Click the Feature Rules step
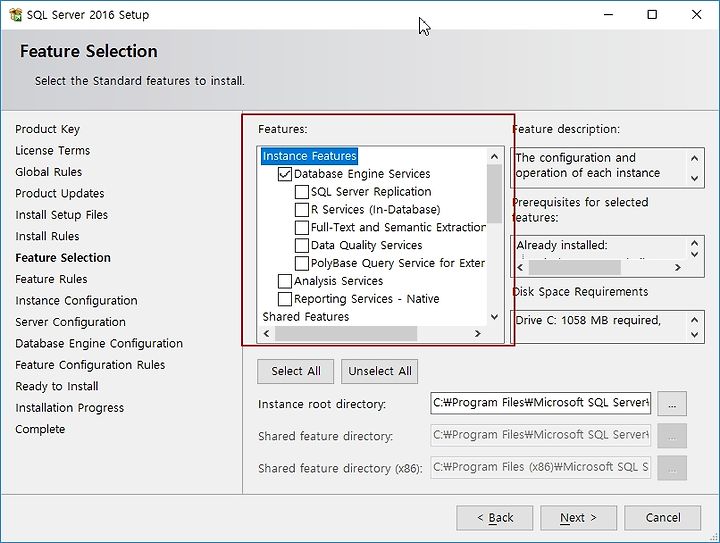 [51, 279]
